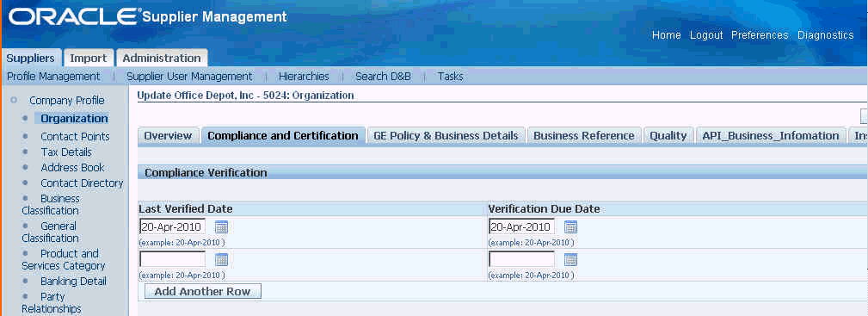The image size is (868, 316).
Task: Switch to the Import tab
Action: coord(89,59)
